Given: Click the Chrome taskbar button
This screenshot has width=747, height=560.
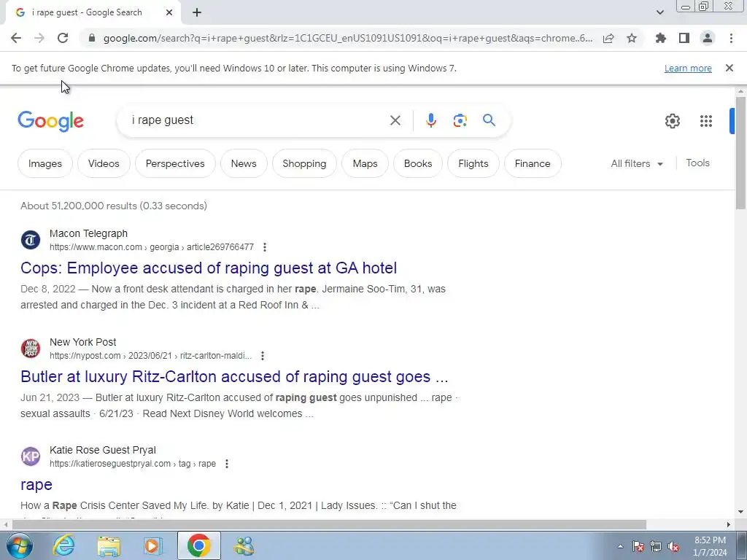Looking at the screenshot, I should point(198,545).
